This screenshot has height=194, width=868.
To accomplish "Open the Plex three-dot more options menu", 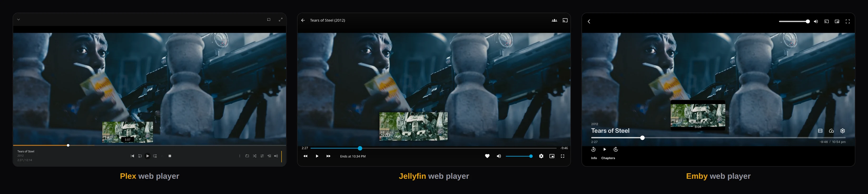I will (x=240, y=156).
